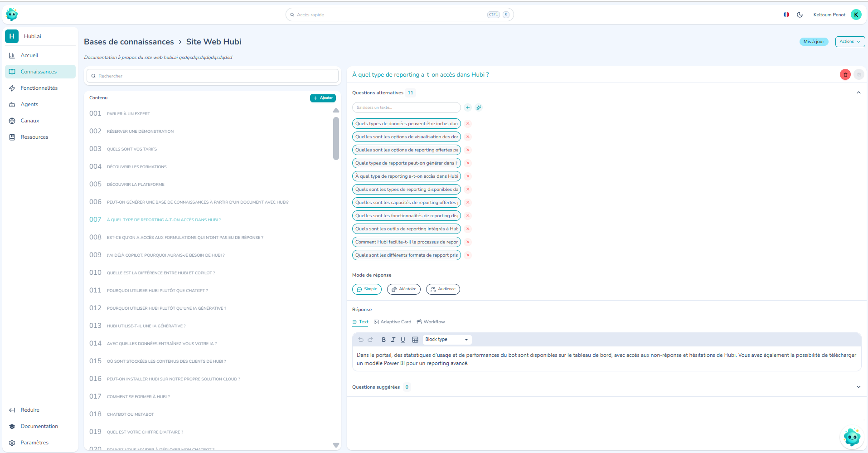868x453 pixels.
Task: Switch to Text response tab
Action: tap(361, 322)
